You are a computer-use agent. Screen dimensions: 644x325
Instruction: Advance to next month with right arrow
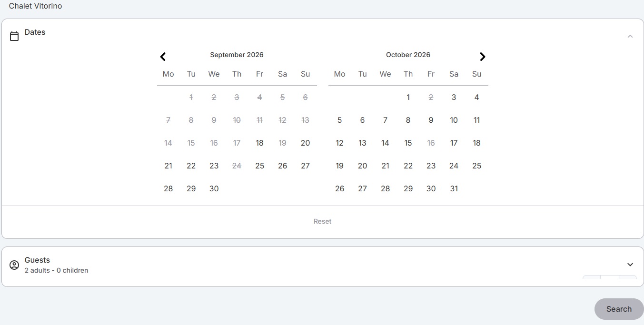pyautogui.click(x=483, y=57)
